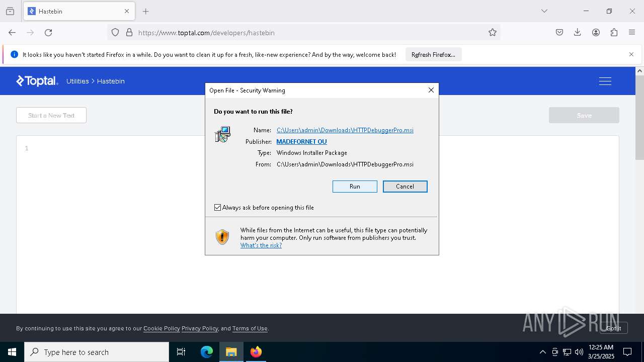Click the HTTPDebuggerPro.msi file name link

[x=345, y=130]
